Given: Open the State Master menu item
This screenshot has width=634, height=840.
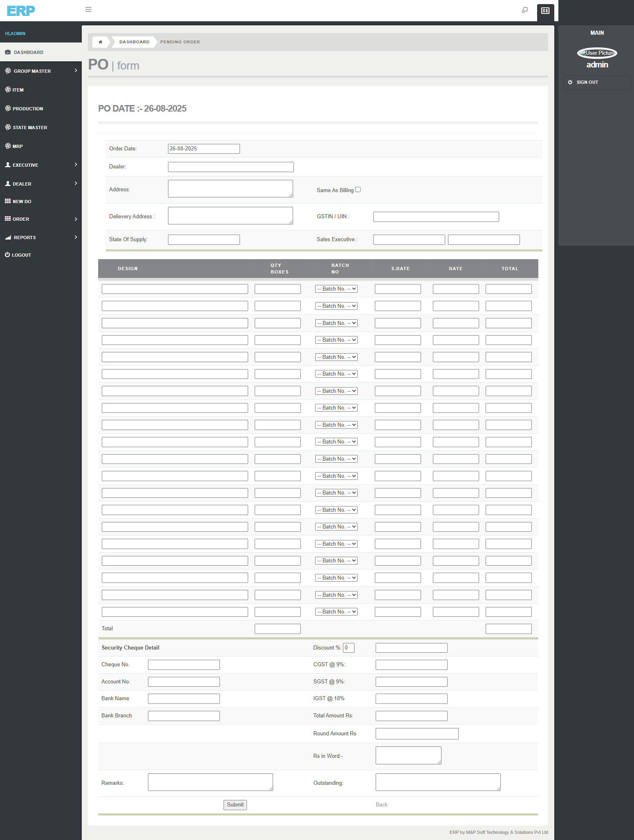Looking at the screenshot, I should pyautogui.click(x=30, y=128).
